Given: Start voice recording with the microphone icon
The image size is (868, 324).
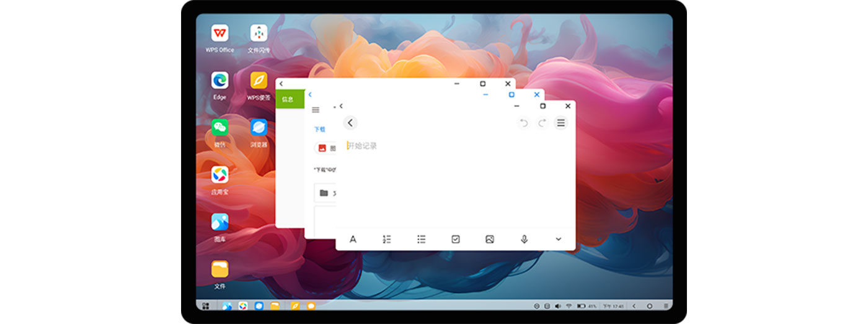Looking at the screenshot, I should point(524,239).
